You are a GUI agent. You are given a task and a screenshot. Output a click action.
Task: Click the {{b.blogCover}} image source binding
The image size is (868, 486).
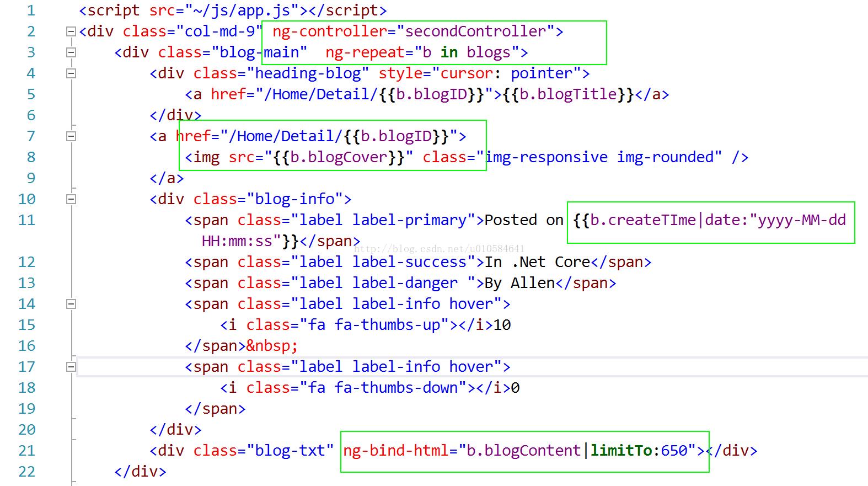coord(339,157)
